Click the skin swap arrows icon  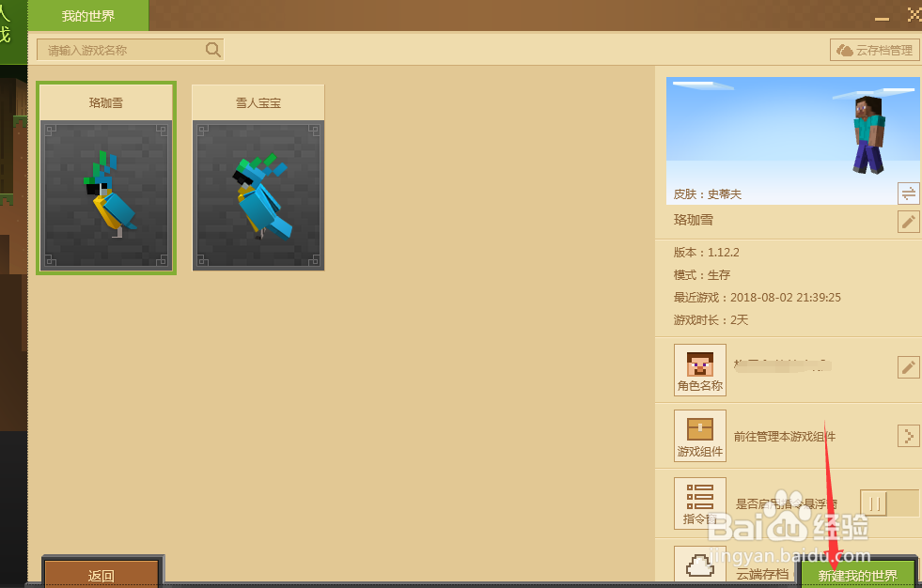click(x=909, y=193)
